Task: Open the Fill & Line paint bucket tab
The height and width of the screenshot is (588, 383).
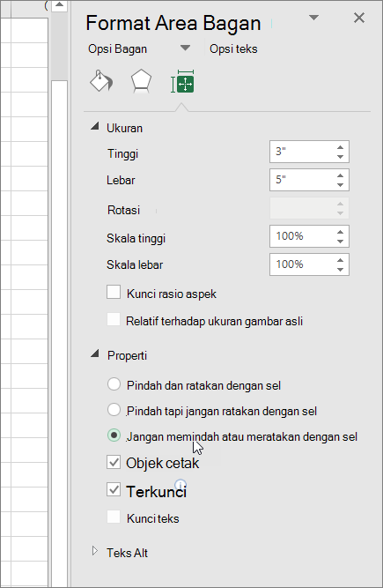Action: click(101, 81)
